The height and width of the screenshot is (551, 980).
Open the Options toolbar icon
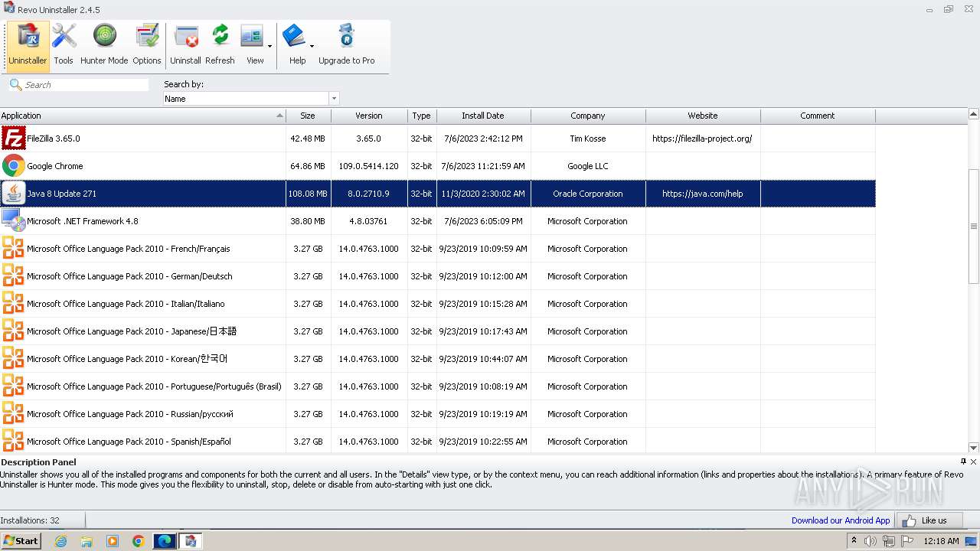tap(146, 45)
